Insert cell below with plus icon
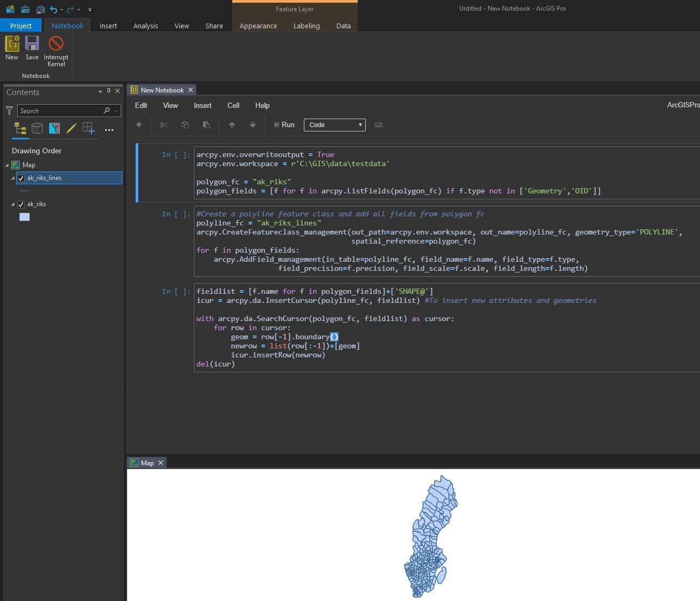 coord(139,124)
